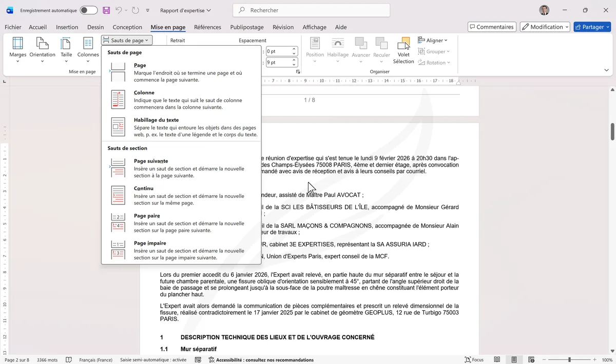Viewport: 616px width, 364px height.
Task: Click inside the Rechercher search field
Action: point(311,10)
